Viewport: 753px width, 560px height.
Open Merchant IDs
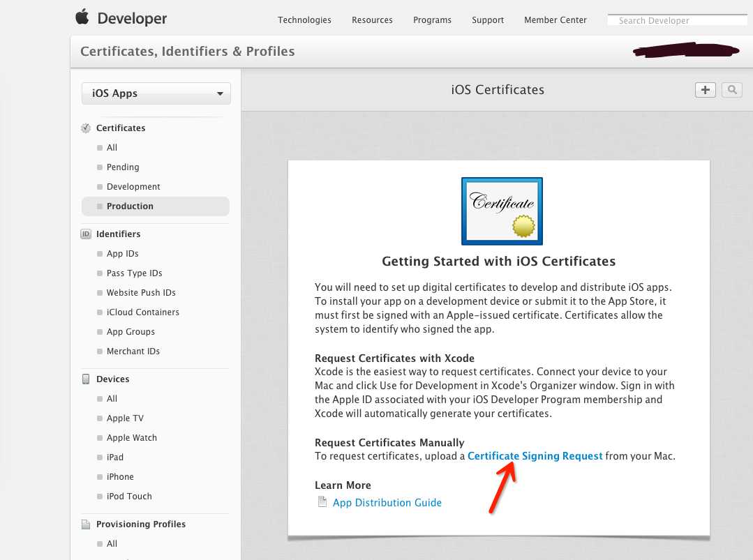pyautogui.click(x=133, y=351)
